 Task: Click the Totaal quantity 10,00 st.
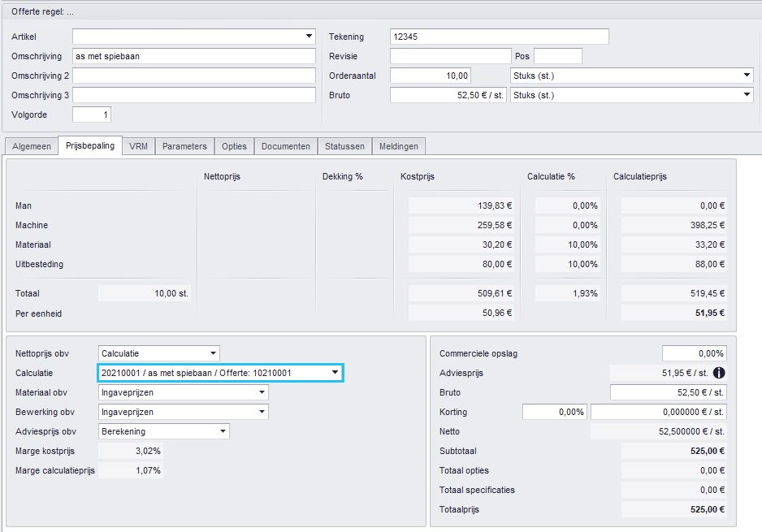coord(145,293)
